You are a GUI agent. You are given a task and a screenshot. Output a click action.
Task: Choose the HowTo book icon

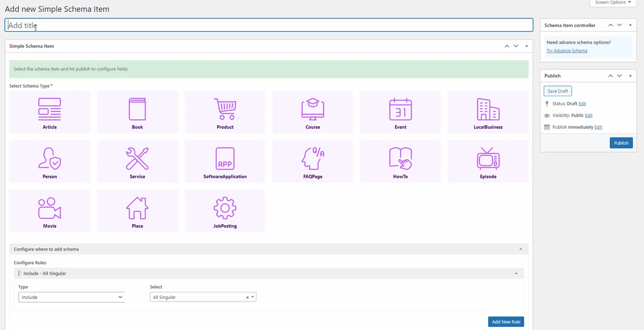pos(400,159)
